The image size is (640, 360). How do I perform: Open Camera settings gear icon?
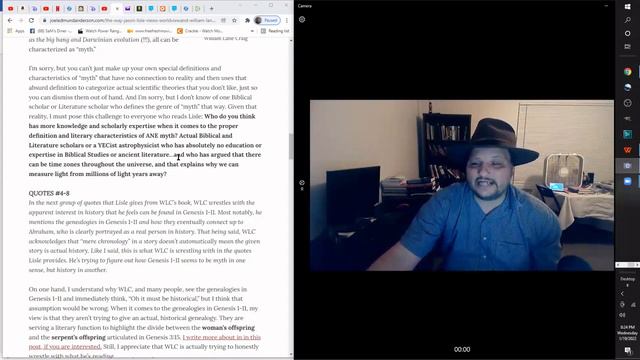tap(302, 19)
